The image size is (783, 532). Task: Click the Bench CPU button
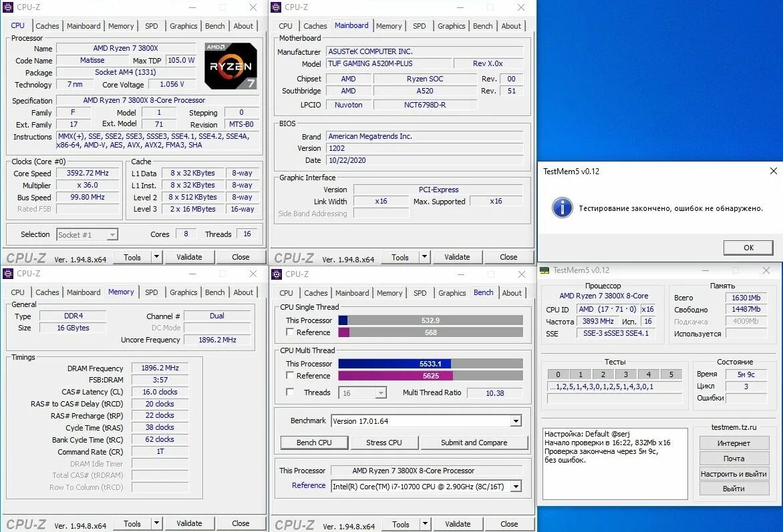(314, 443)
